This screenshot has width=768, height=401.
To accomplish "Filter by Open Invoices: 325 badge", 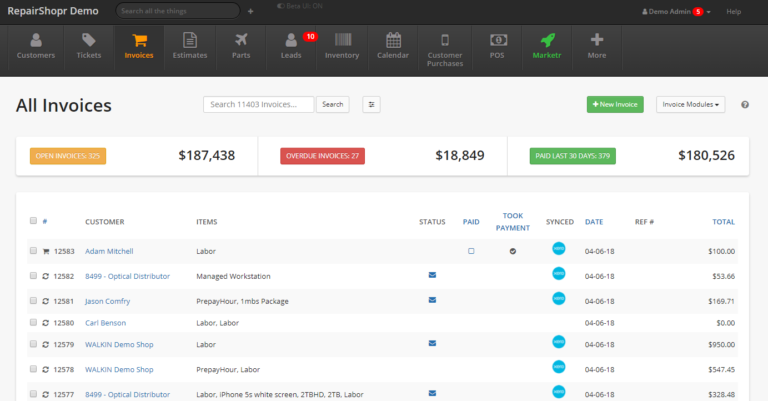I will coord(68,156).
